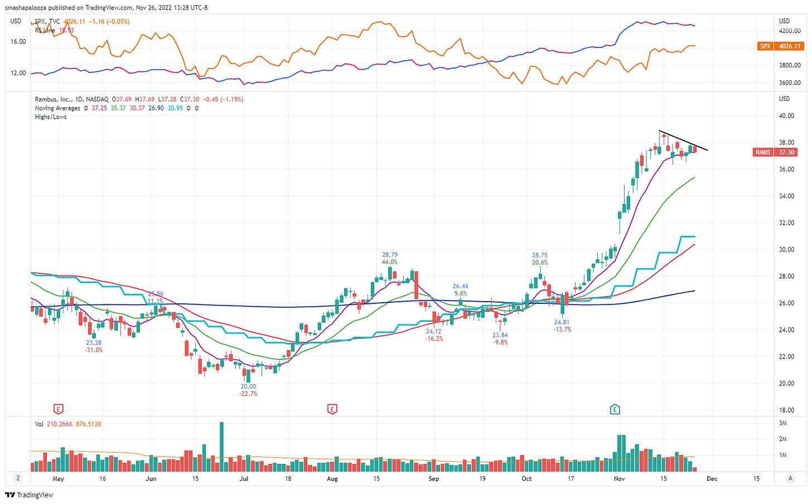Click the 23.84 -9.8% low label

(500, 338)
